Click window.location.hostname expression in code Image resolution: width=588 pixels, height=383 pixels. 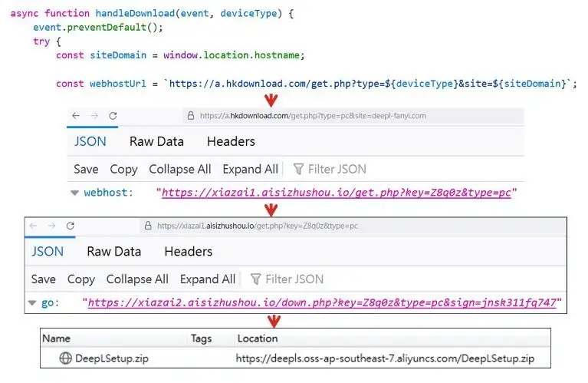coord(232,55)
